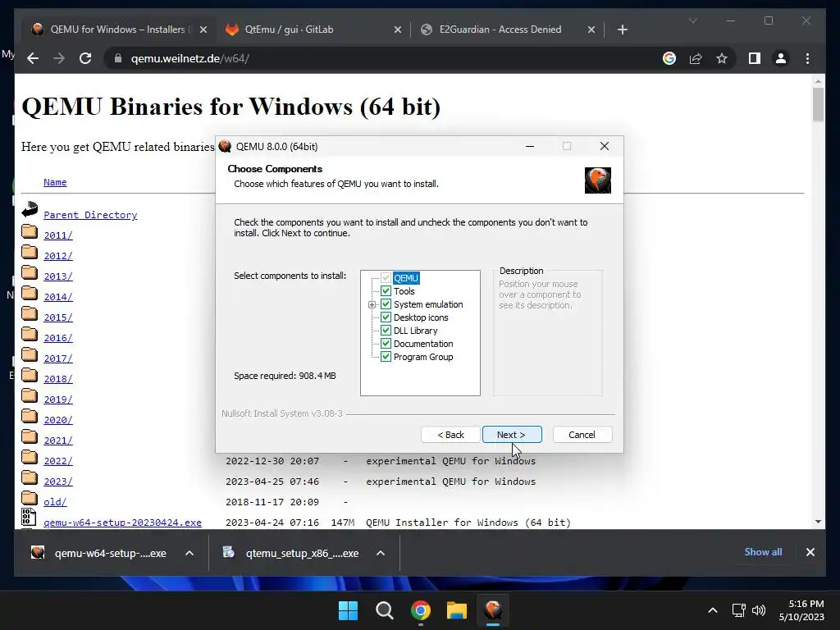Click the Google icon in address bar
This screenshot has height=630, width=840.
click(669, 58)
